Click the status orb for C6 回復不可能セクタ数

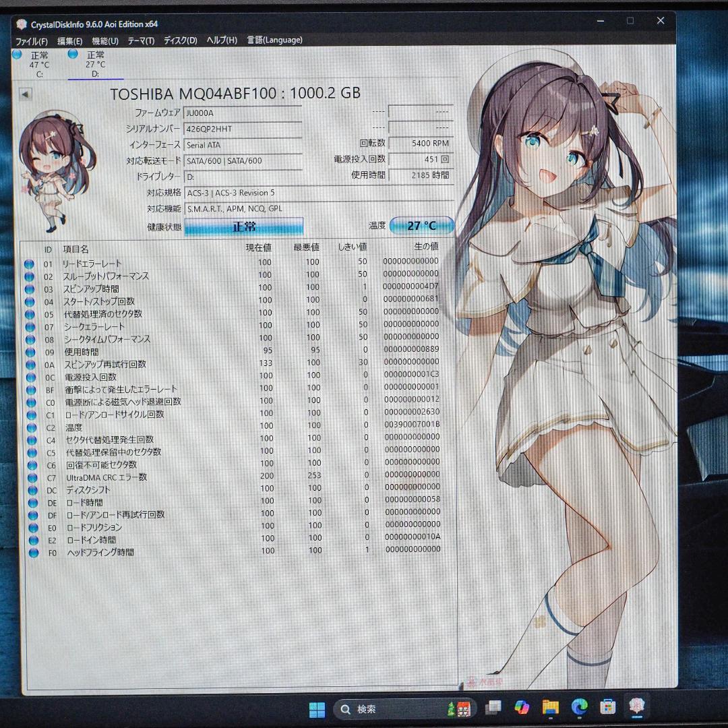32,465
